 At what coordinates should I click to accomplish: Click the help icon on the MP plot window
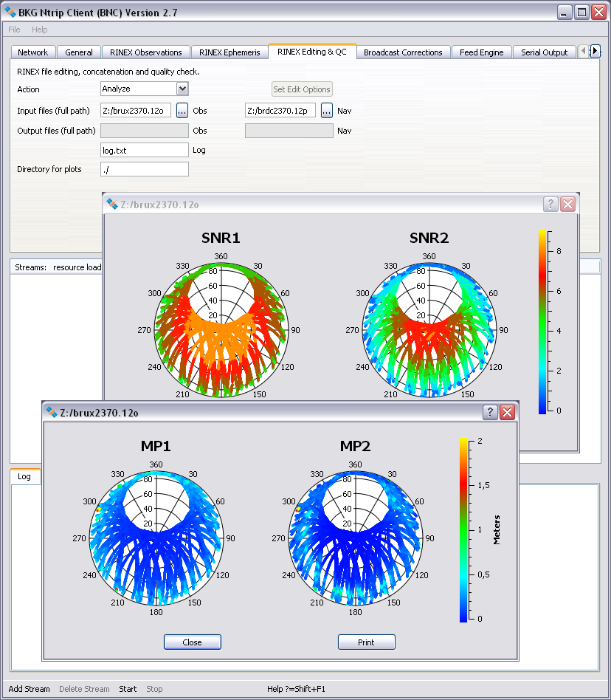point(490,412)
